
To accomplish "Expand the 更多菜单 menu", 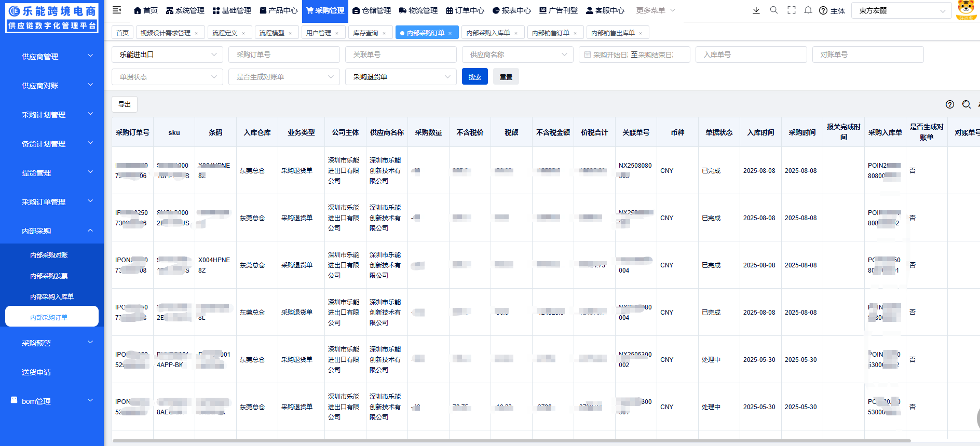I will pos(656,10).
